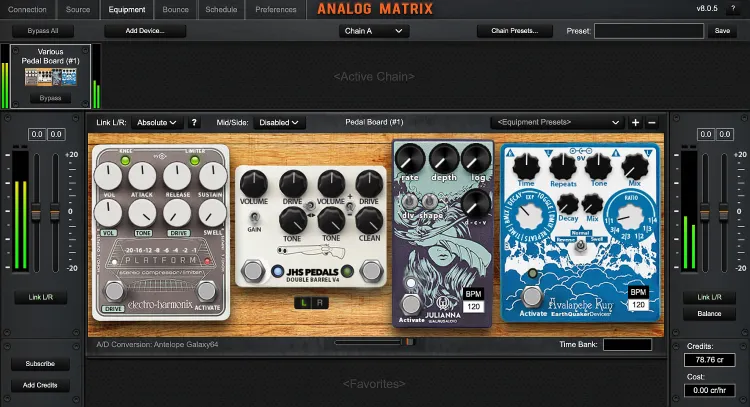Open the Preferences tab

276,10
